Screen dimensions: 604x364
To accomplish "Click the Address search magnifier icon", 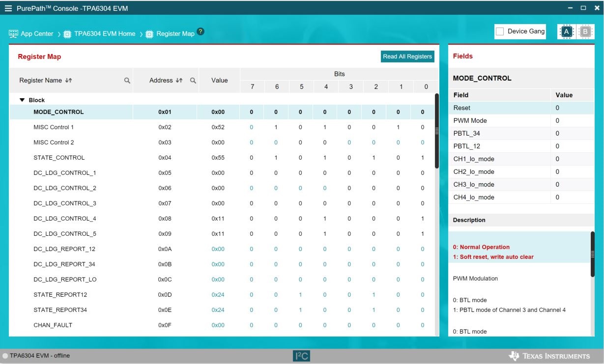I will click(193, 81).
